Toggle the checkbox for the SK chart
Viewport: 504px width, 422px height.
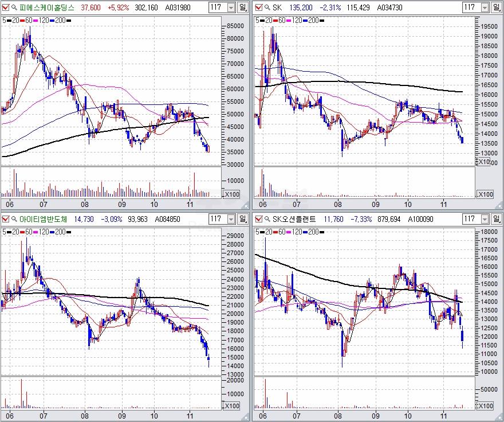click(258, 7)
